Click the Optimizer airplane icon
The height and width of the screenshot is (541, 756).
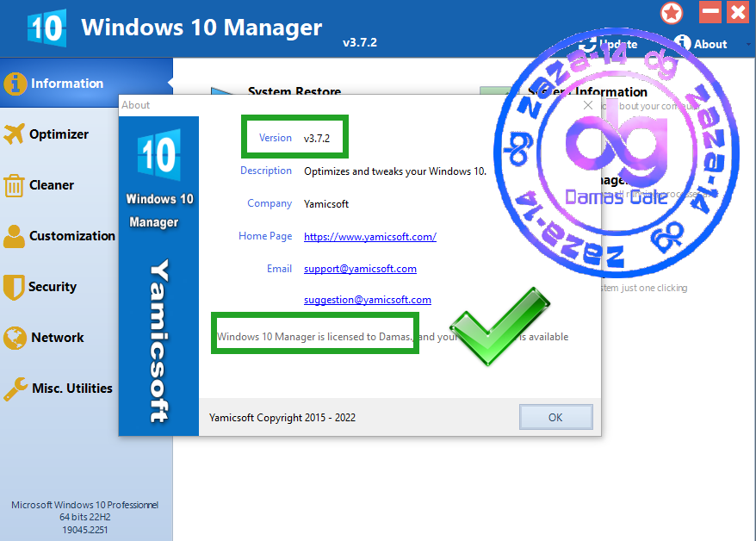coord(14,134)
